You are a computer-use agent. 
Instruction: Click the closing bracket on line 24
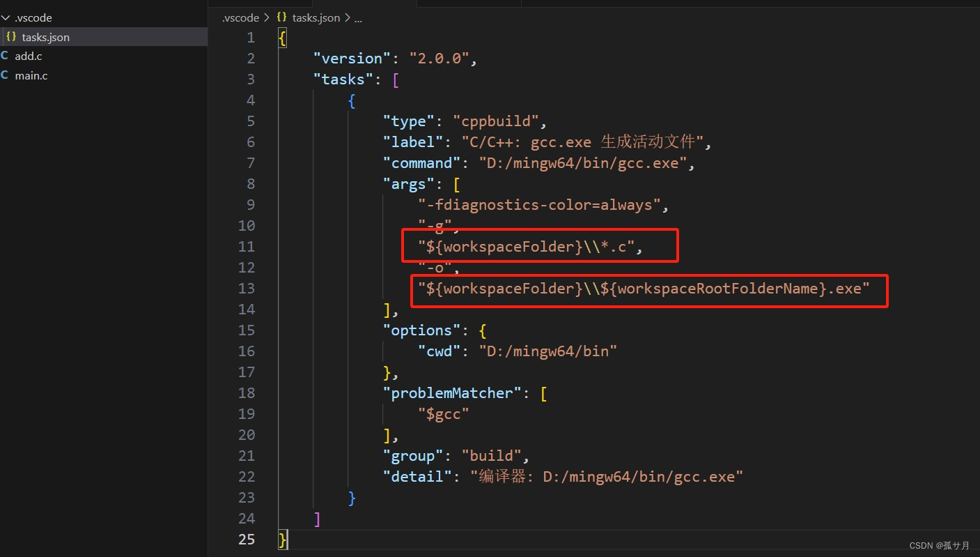coord(317,519)
